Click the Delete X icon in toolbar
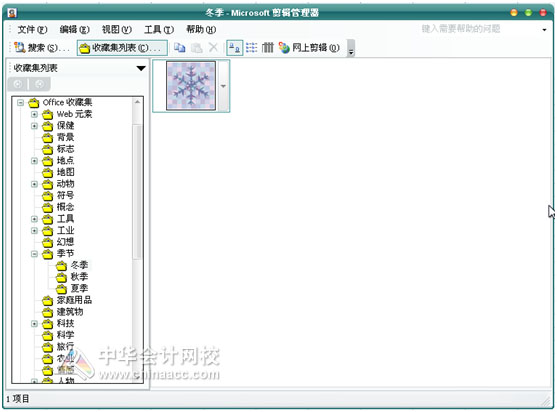557x412 pixels. tap(213, 48)
